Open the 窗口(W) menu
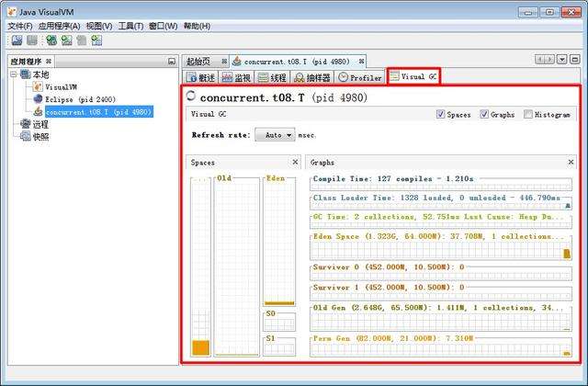 (164, 27)
